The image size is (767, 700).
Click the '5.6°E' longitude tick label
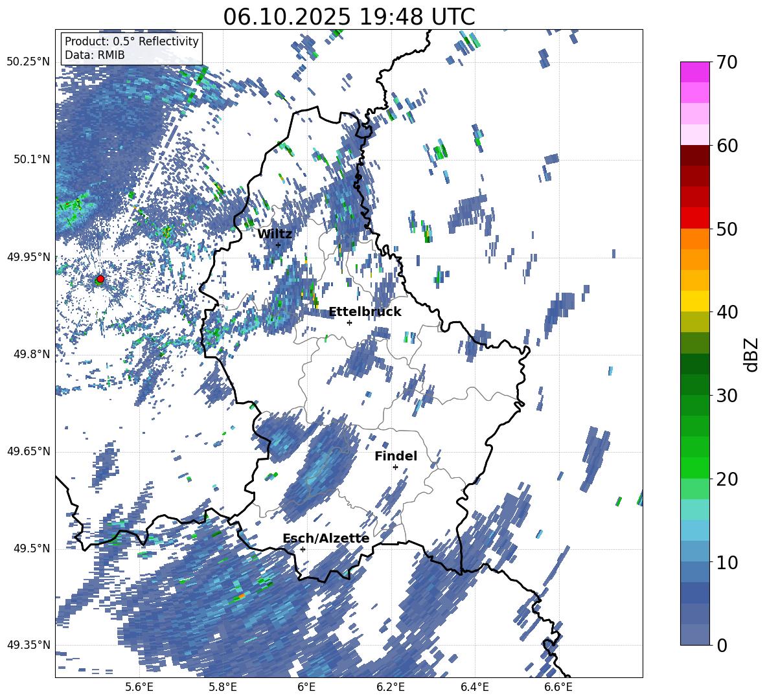tap(139, 687)
